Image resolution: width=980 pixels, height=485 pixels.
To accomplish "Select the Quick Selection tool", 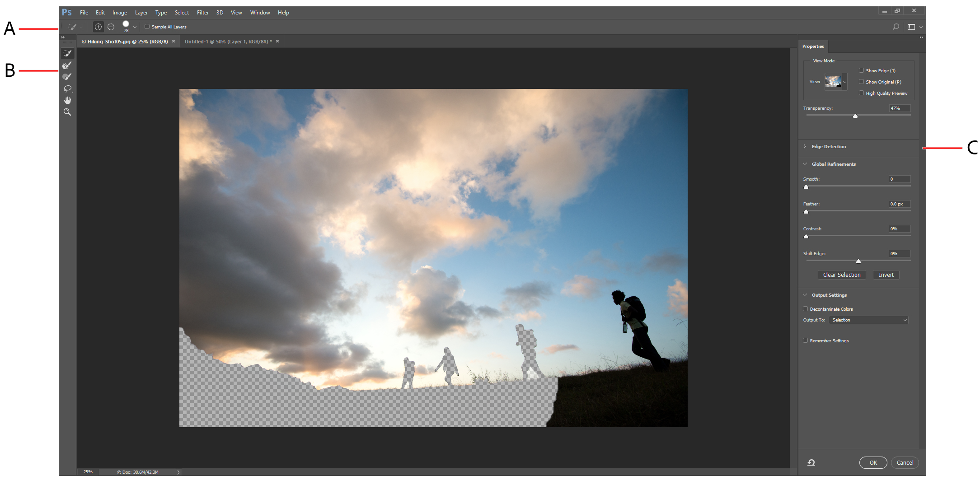I will click(x=67, y=53).
